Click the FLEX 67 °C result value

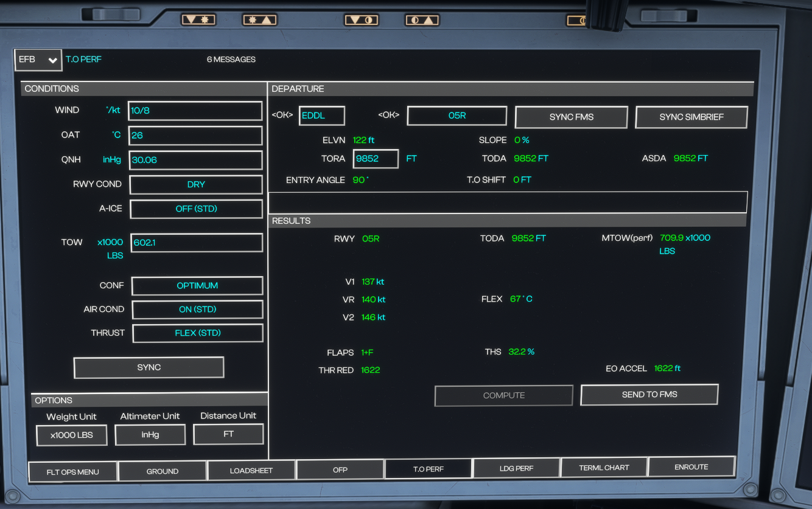tap(521, 299)
